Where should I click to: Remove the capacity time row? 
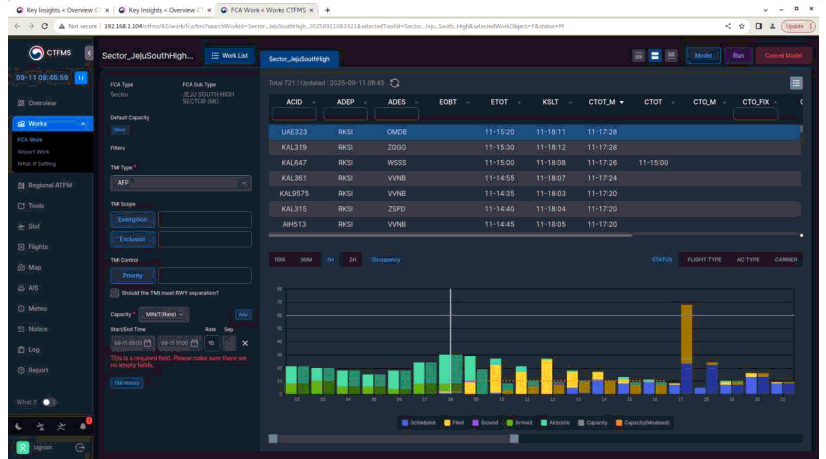pyautogui.click(x=245, y=344)
